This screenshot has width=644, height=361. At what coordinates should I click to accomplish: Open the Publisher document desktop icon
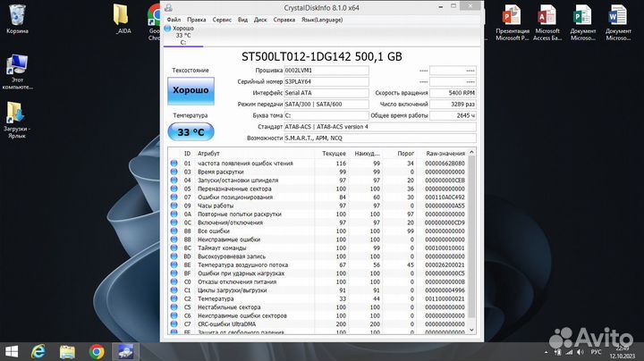(582, 22)
